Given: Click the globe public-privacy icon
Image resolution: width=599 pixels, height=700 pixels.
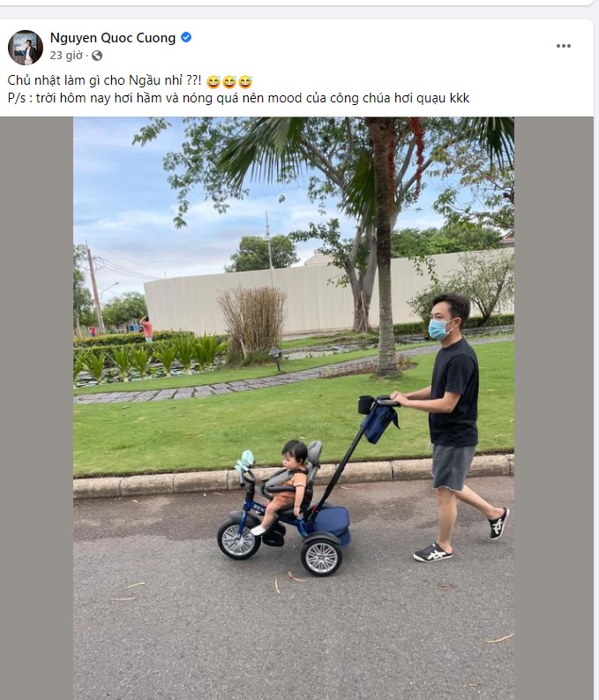Looking at the screenshot, I should 97,56.
